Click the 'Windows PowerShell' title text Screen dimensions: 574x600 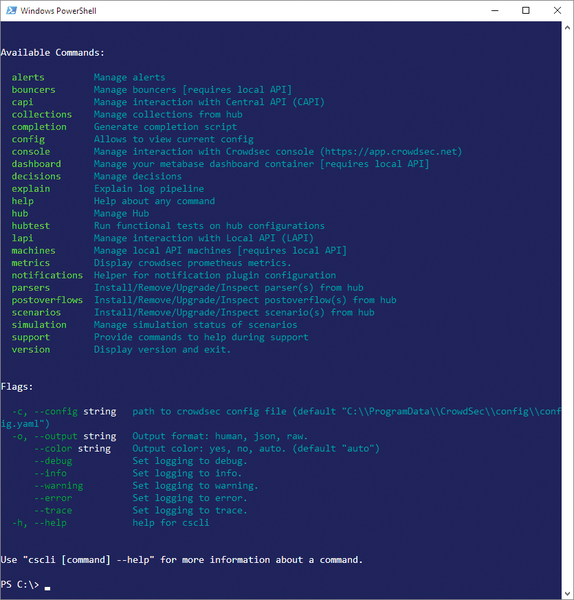59,11
